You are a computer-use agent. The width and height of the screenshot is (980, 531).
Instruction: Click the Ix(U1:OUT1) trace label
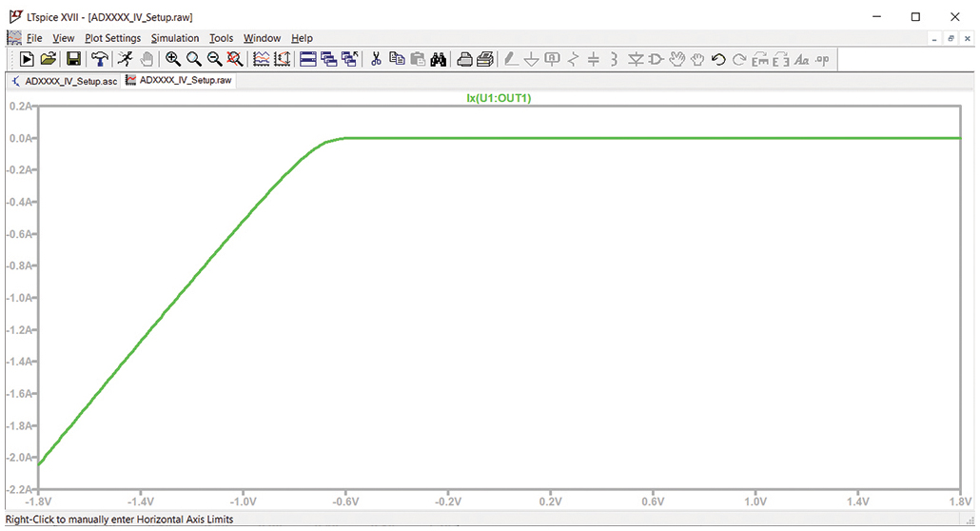[x=498, y=97]
